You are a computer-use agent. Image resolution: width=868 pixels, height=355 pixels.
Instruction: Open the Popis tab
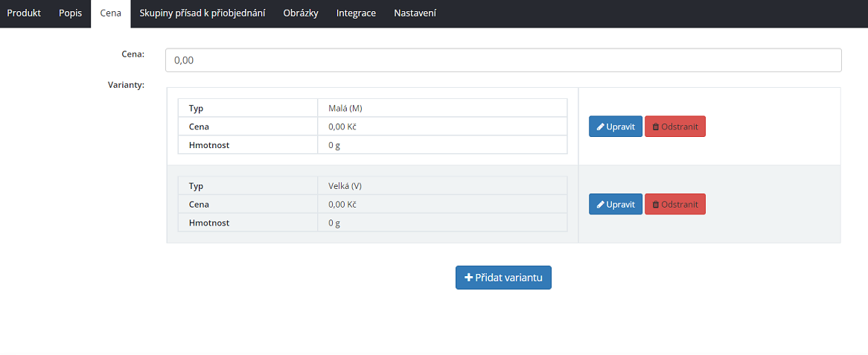coord(70,13)
